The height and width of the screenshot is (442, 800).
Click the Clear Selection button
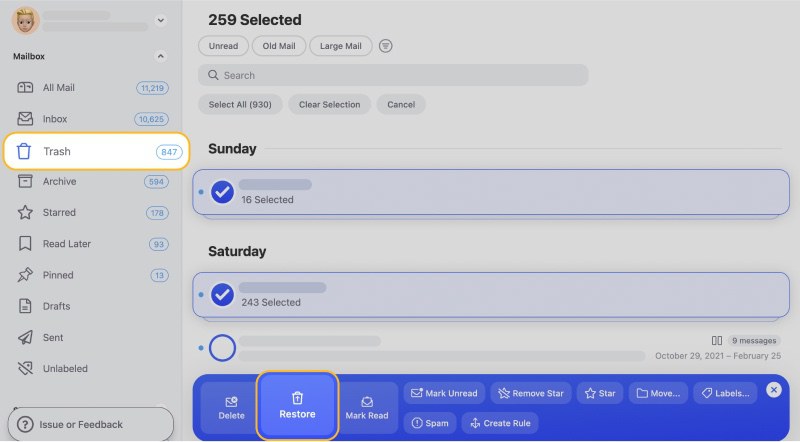point(330,105)
